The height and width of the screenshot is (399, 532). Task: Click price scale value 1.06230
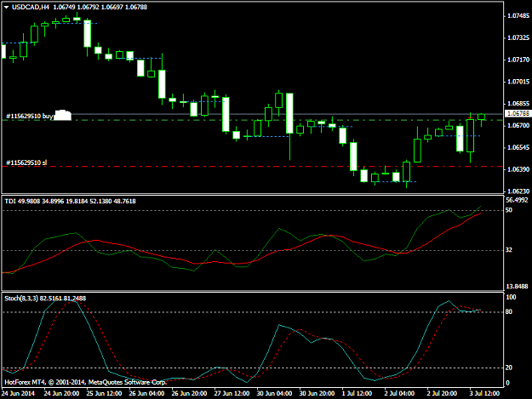[x=518, y=191]
